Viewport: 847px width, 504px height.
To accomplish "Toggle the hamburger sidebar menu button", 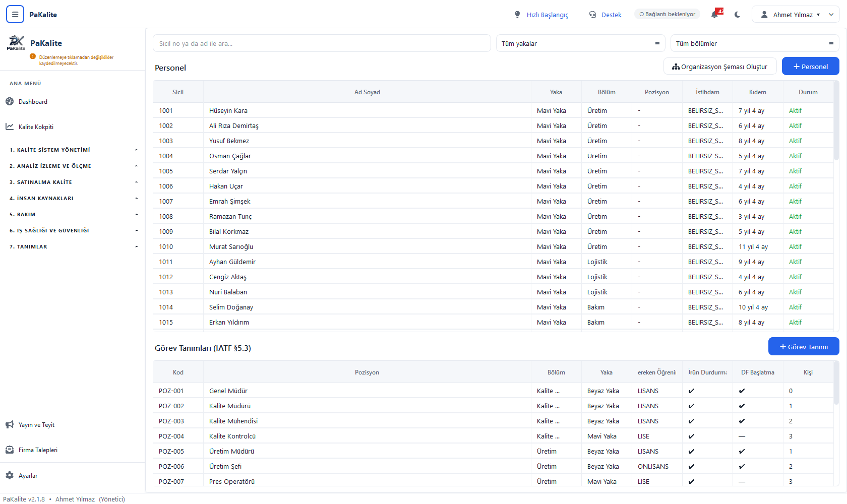I will tap(15, 15).
